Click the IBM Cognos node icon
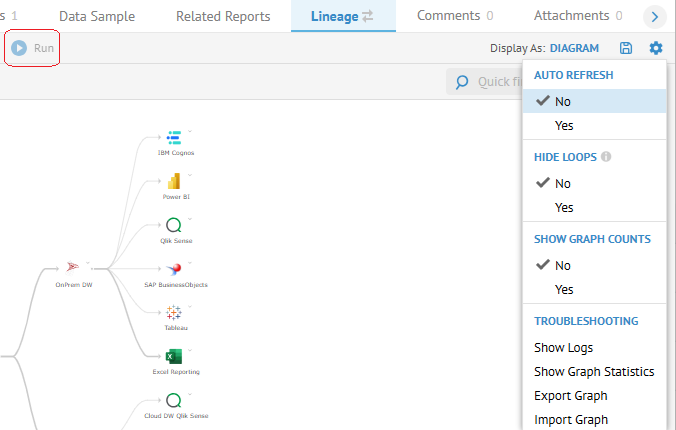Screen dimensions: 676x430 pyautogui.click(x=174, y=137)
